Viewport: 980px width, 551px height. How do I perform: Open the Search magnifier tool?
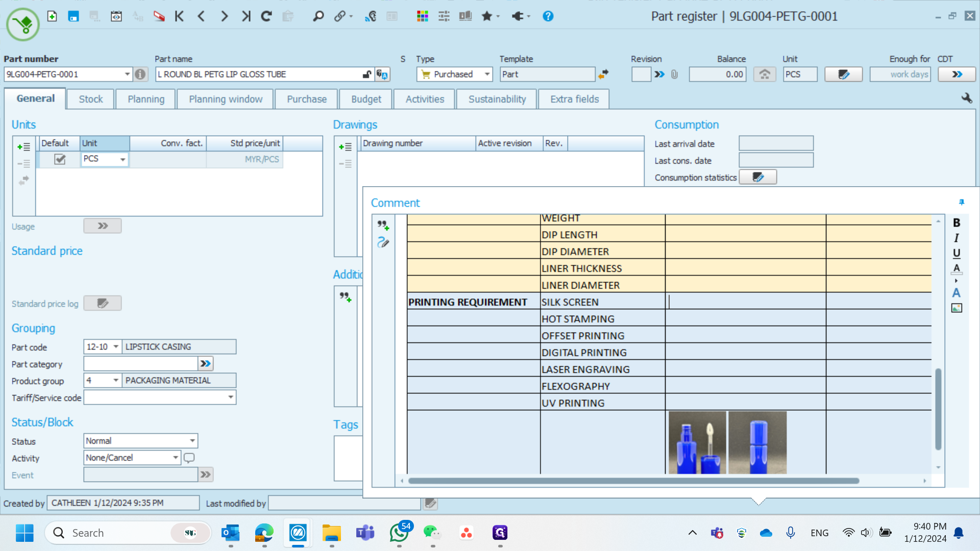[318, 16]
